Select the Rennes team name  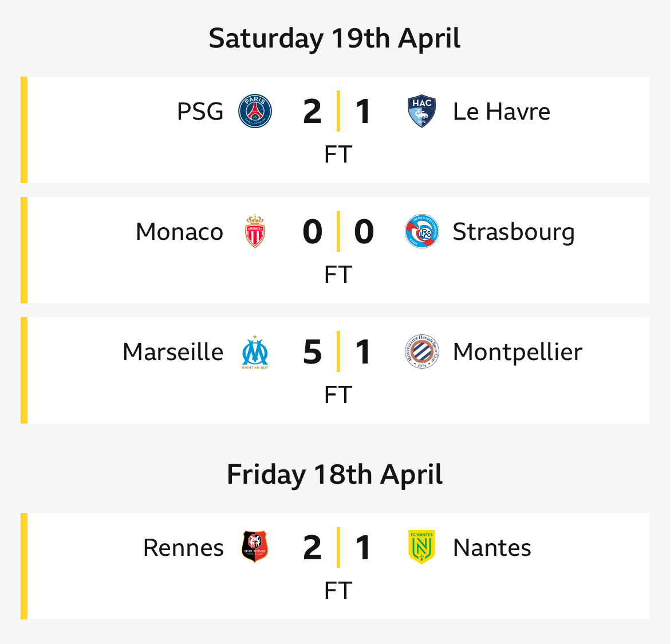pos(183,547)
